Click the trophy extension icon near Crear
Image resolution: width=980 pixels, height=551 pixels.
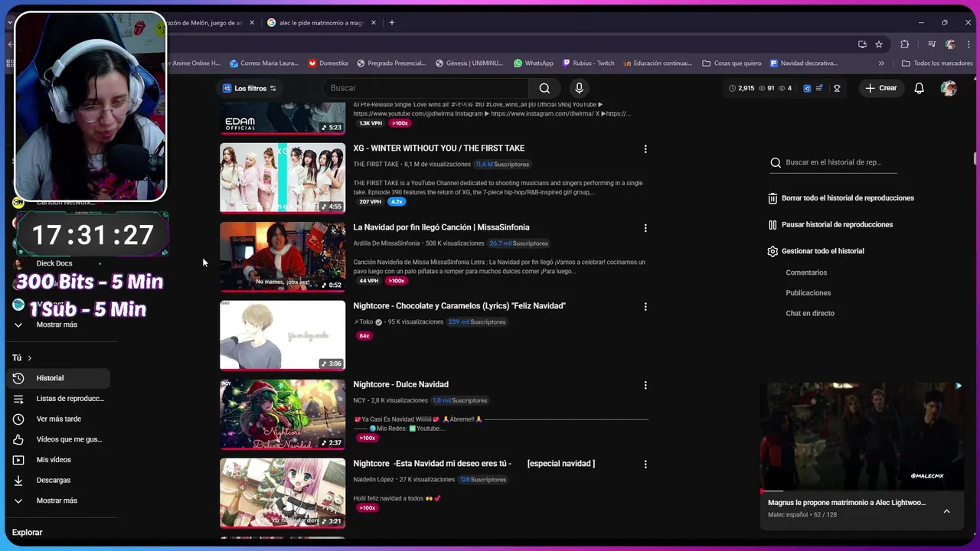[x=837, y=88]
